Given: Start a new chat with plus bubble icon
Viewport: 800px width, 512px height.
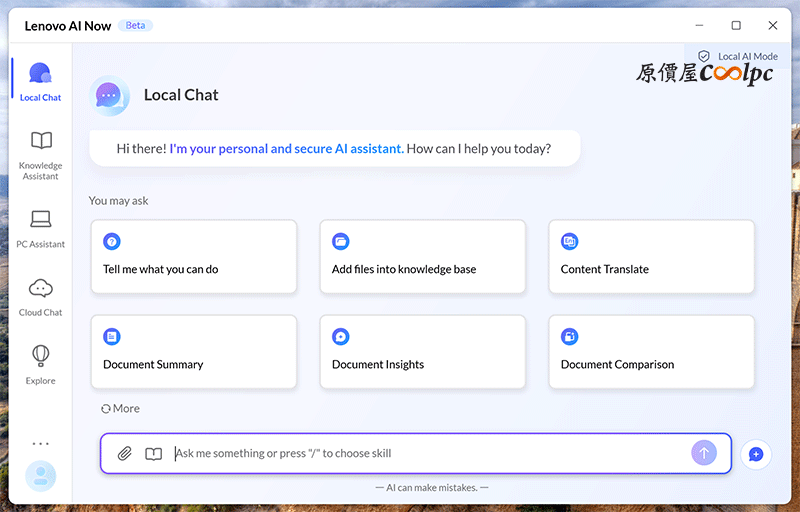Looking at the screenshot, I should pos(756,454).
